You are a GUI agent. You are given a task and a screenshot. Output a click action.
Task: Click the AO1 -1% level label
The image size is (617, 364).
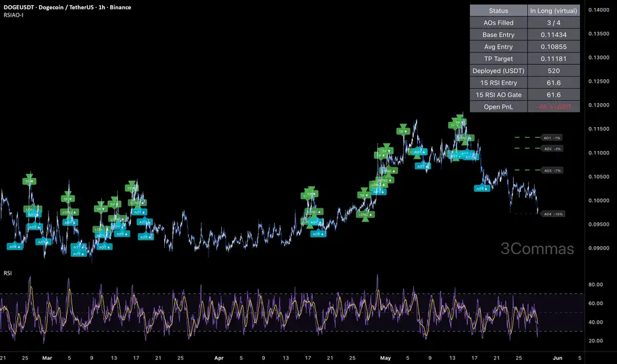(552, 138)
